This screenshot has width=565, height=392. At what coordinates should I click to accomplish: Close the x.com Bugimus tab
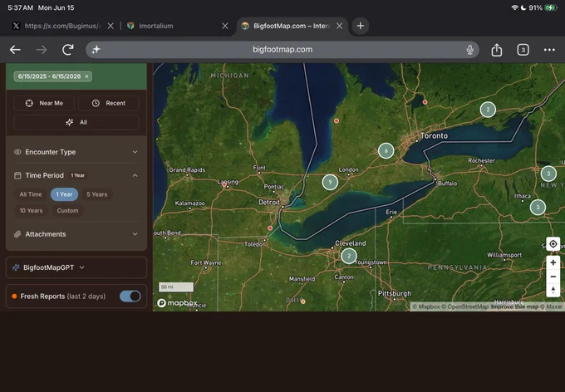111,26
